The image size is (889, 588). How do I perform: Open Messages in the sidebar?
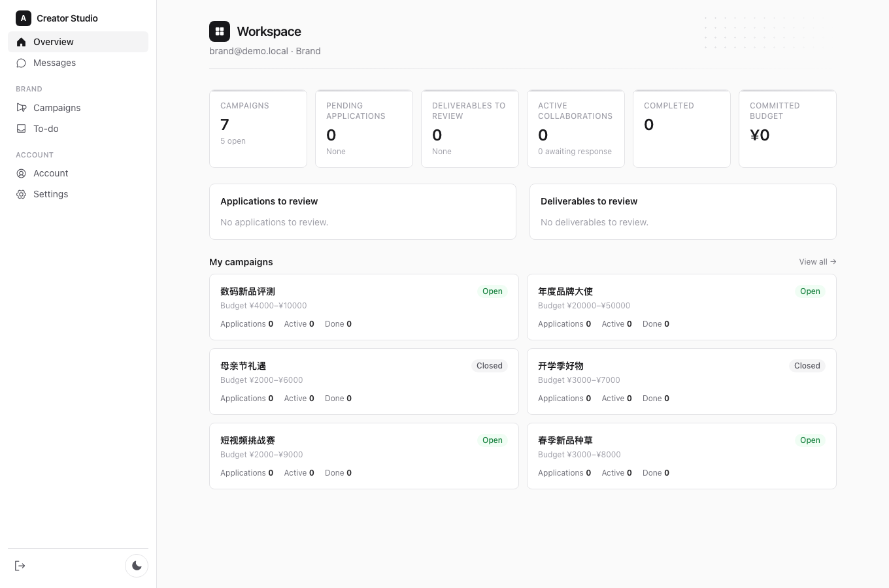pyautogui.click(x=78, y=63)
